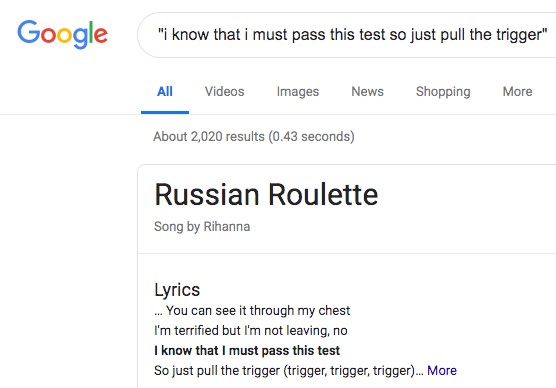
Task: Open the Images results tab
Action: coord(298,92)
